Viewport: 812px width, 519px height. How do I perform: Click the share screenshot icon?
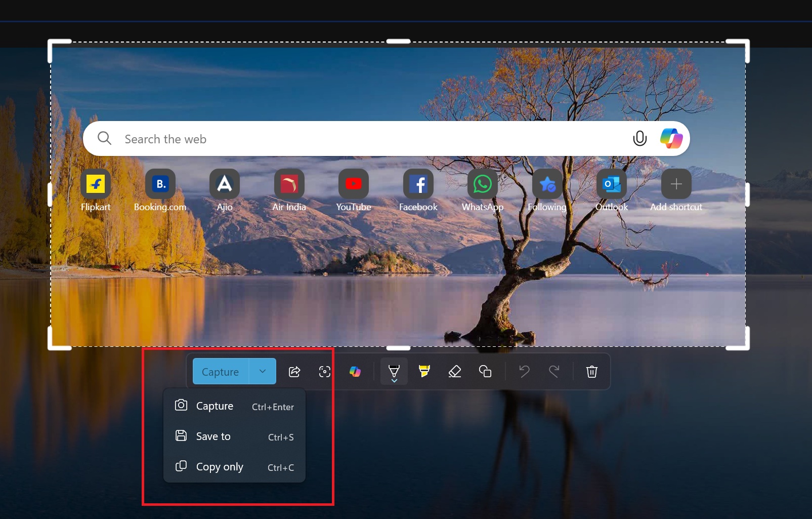pyautogui.click(x=294, y=372)
